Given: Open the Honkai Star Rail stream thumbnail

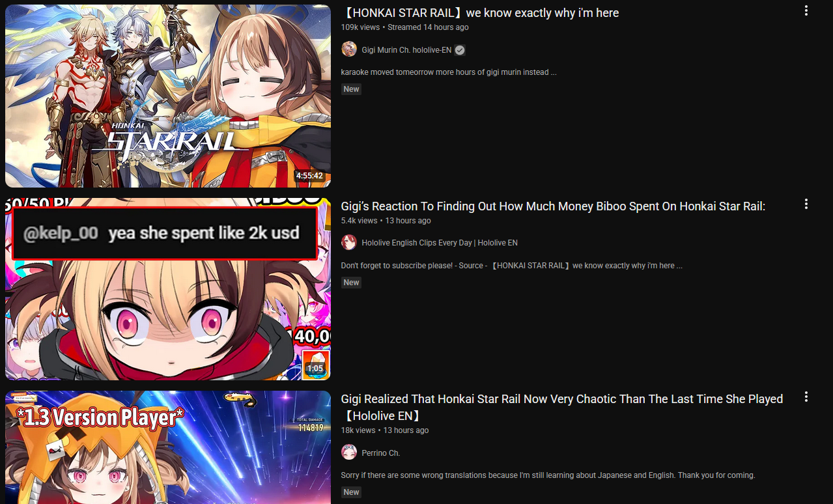Looking at the screenshot, I should (168, 96).
